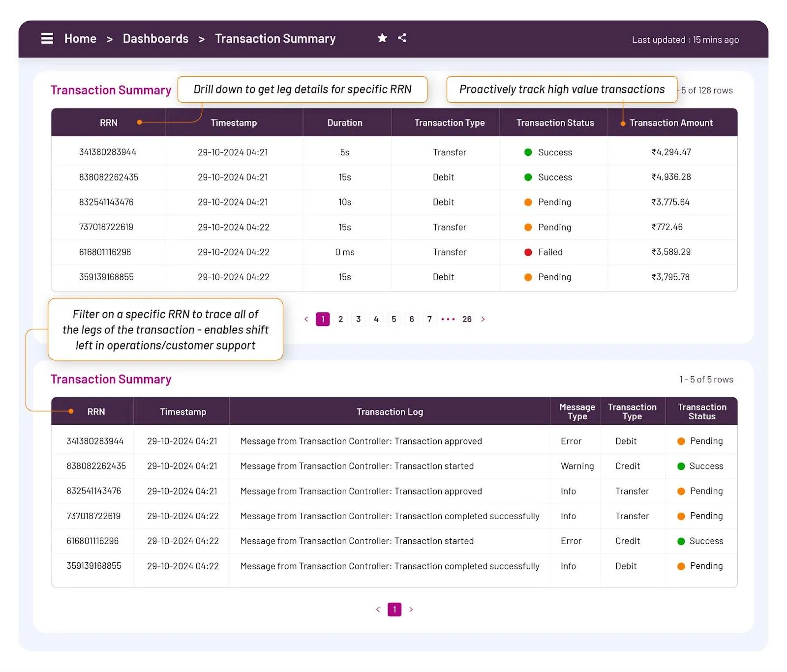The height and width of the screenshot is (672, 787).
Task: Select RRN 616801116296 in log table
Action: 92,541
